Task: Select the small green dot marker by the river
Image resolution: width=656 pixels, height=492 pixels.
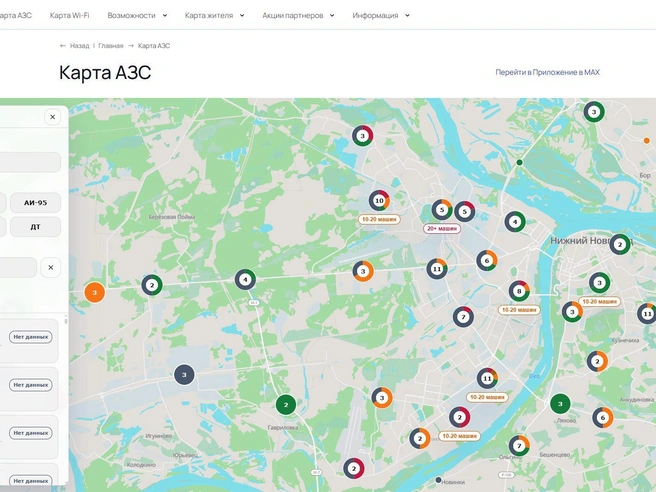Action: tap(519, 162)
